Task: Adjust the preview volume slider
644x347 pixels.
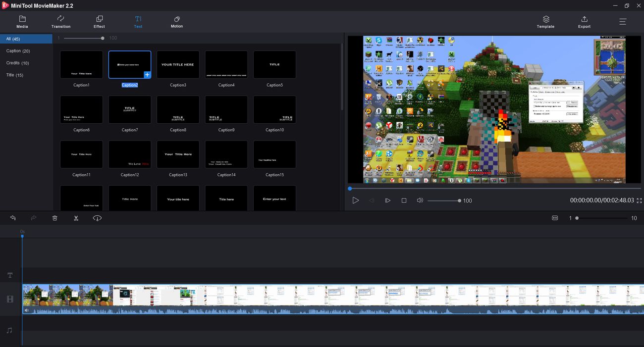Action: pos(444,200)
